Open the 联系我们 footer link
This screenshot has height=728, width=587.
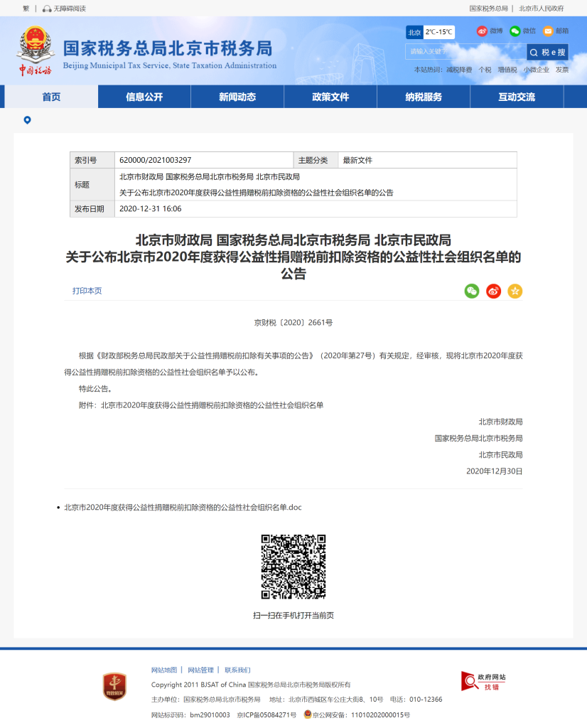pos(237,670)
